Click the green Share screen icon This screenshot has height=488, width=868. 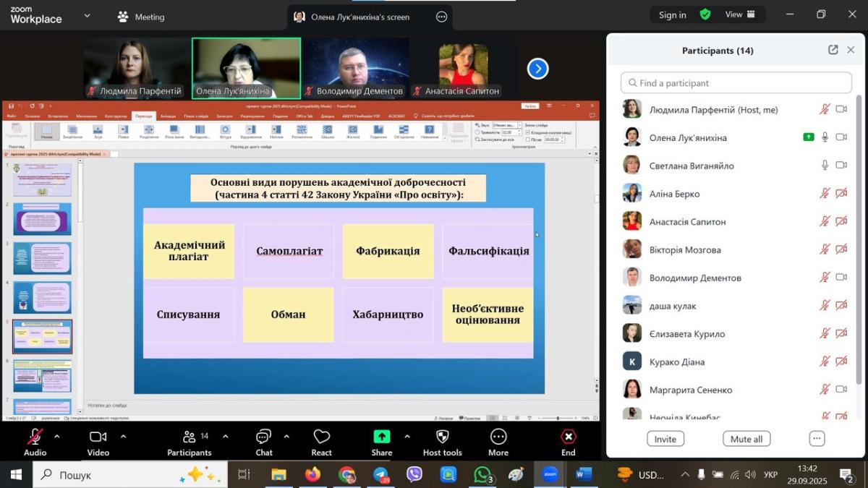coord(382,437)
